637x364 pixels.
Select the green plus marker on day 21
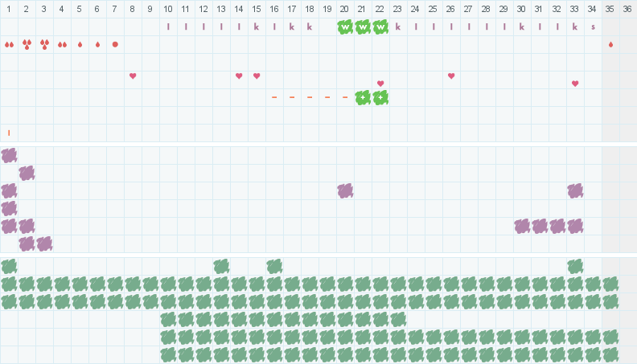pyautogui.click(x=363, y=97)
